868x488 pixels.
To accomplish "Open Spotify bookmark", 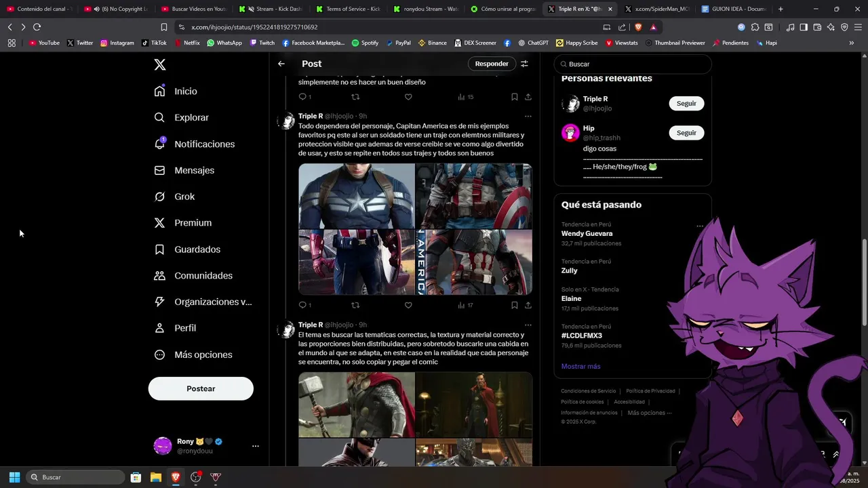I will tap(365, 43).
